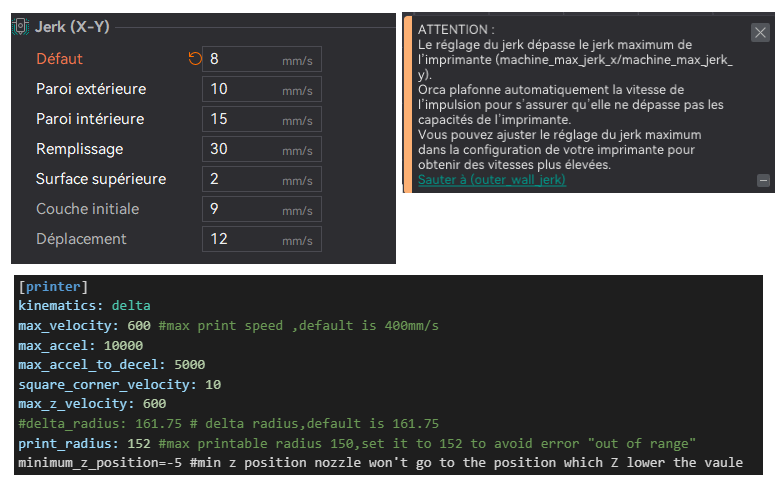Click the Paroi extérieure label

(91, 89)
